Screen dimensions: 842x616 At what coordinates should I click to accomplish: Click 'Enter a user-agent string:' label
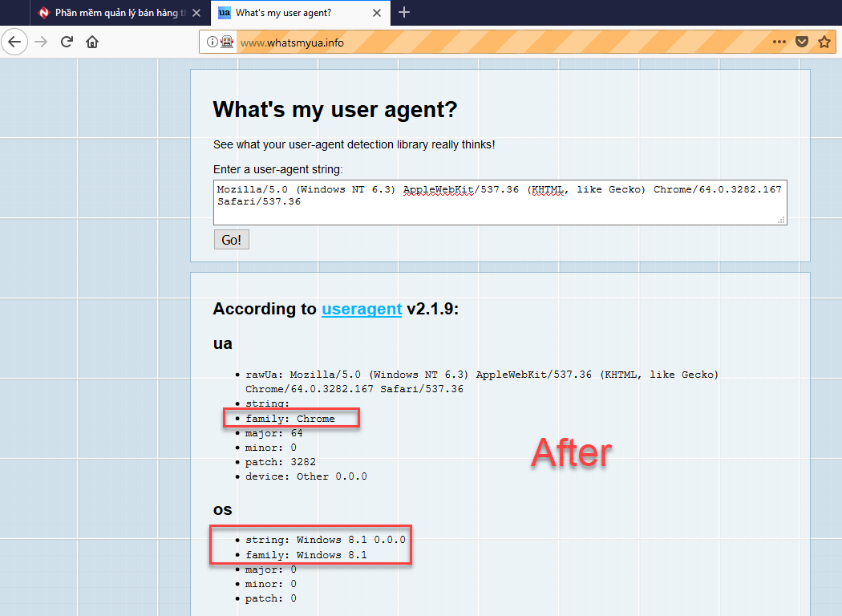point(277,169)
